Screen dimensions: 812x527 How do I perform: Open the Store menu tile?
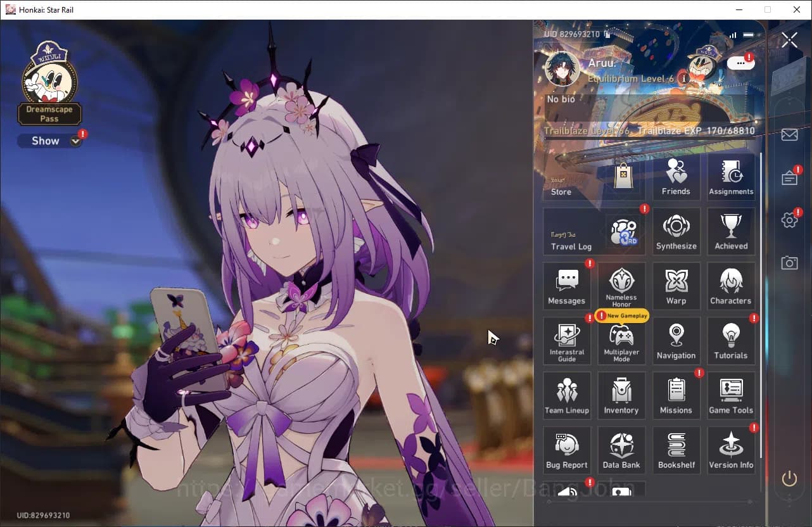[x=594, y=177]
